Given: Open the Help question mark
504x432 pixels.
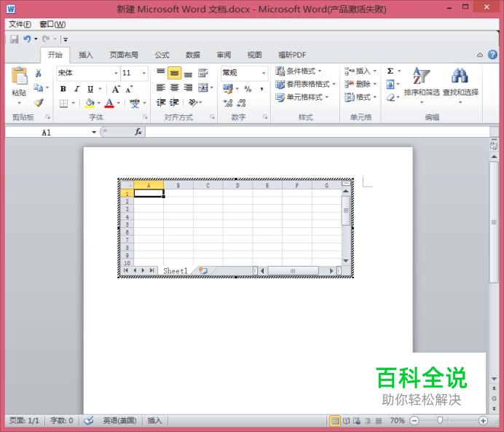Looking at the screenshot, I should tap(492, 55).
